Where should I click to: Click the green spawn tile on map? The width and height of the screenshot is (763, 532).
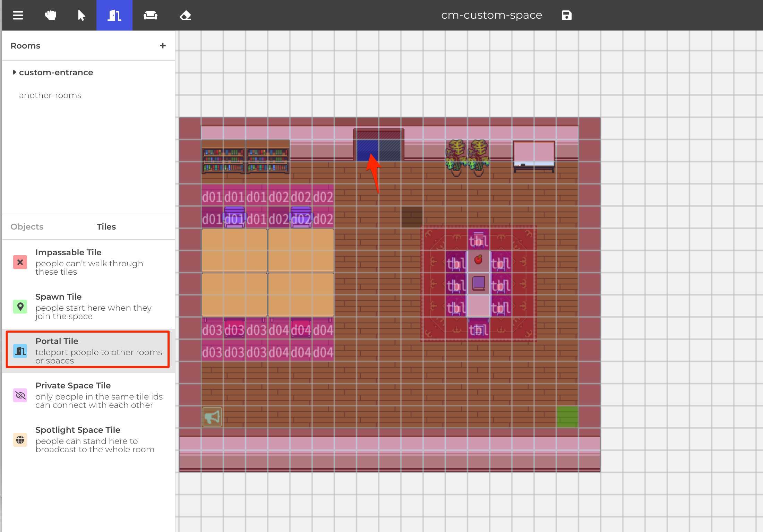(x=567, y=417)
